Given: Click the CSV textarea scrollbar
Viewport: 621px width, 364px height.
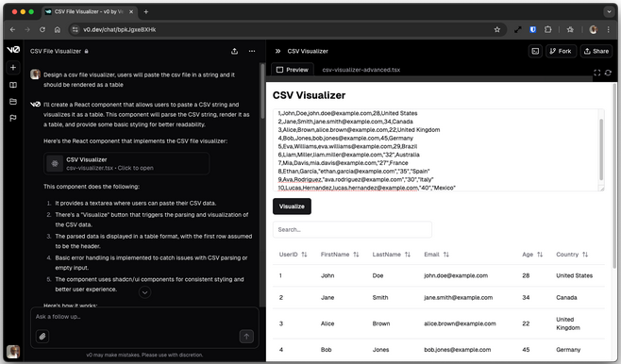Looking at the screenshot, I should [x=601, y=150].
